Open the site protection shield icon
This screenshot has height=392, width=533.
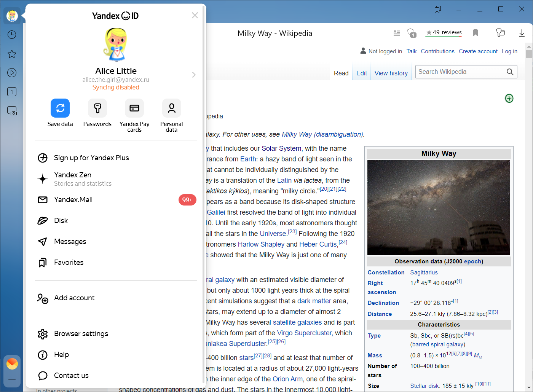point(412,33)
